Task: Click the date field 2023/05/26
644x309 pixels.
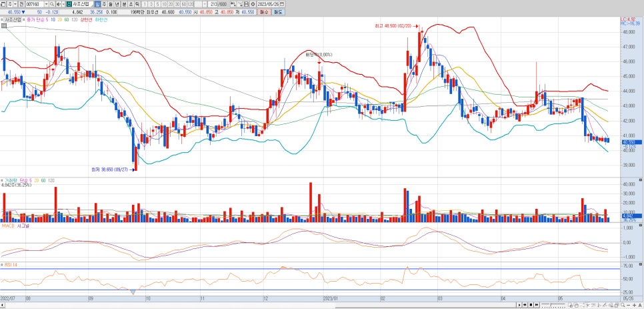Action: [268, 4]
